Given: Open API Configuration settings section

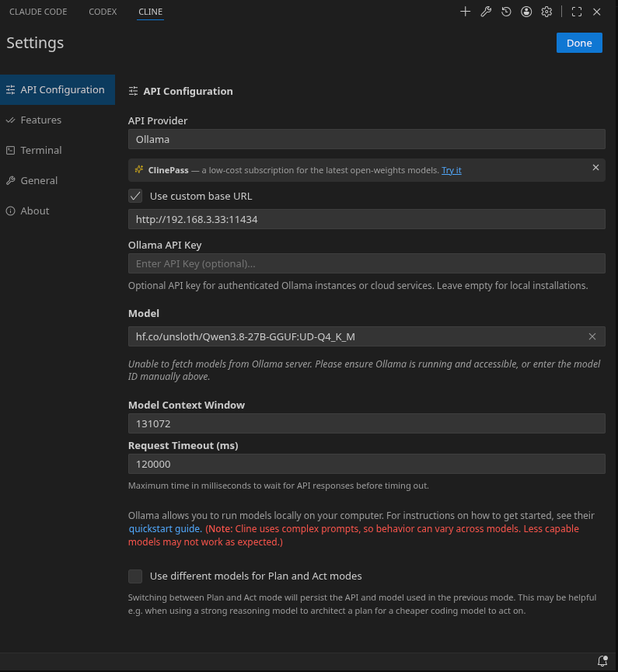Looking at the screenshot, I should [x=58, y=89].
